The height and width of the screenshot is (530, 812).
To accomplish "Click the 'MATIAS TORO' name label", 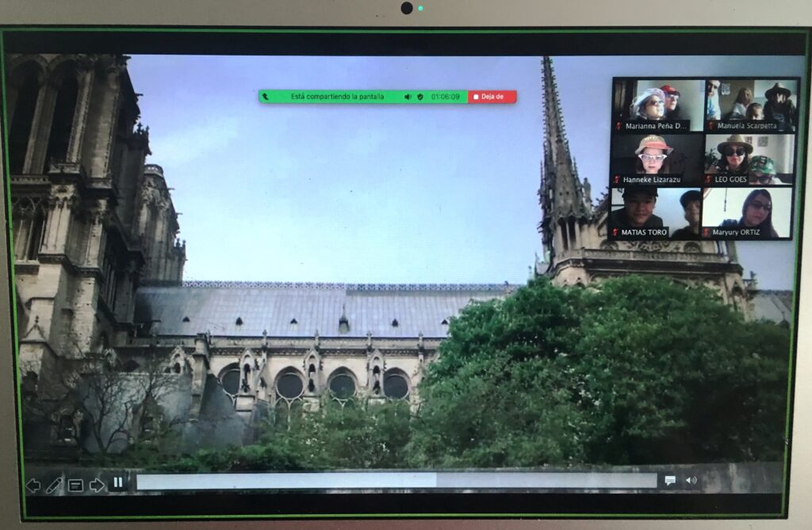I will pos(644,232).
